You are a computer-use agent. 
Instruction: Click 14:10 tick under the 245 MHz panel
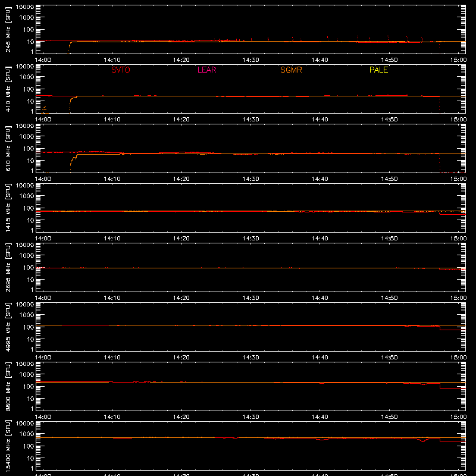pyautogui.click(x=112, y=60)
